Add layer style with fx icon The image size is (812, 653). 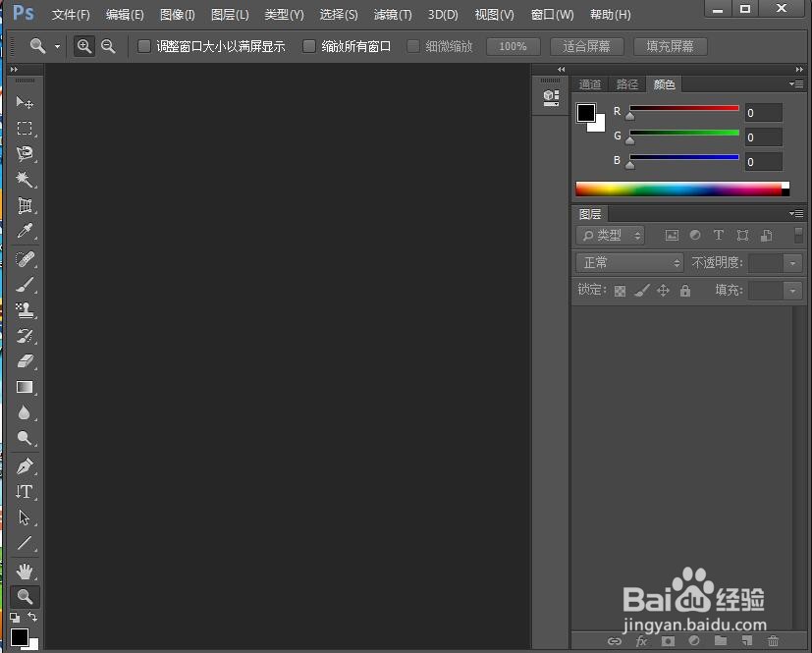pos(641,641)
